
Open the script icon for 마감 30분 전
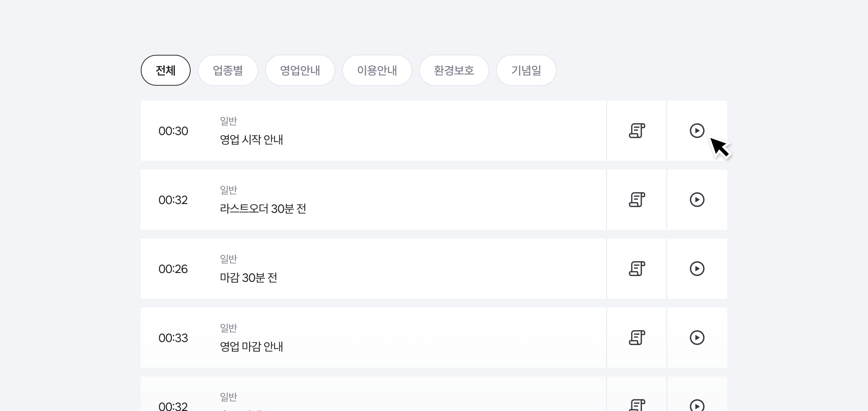(637, 268)
